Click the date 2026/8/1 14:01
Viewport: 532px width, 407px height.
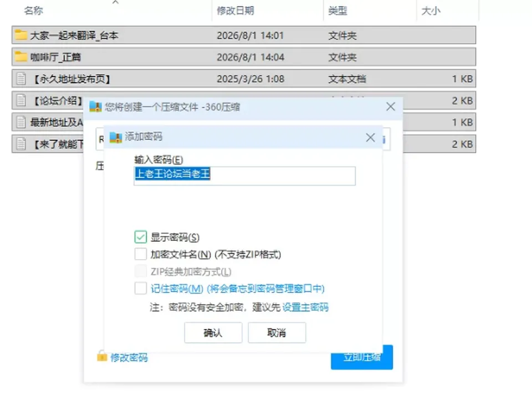[250, 35]
